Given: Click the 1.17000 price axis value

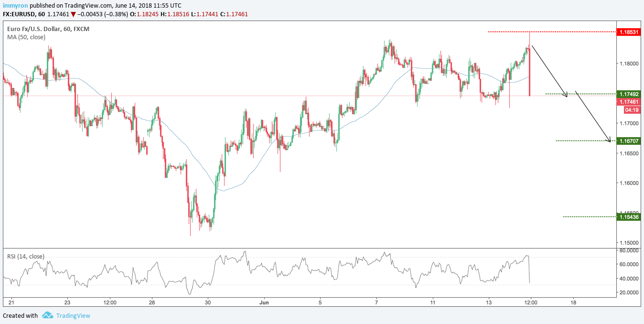Looking at the screenshot, I should (x=629, y=123).
